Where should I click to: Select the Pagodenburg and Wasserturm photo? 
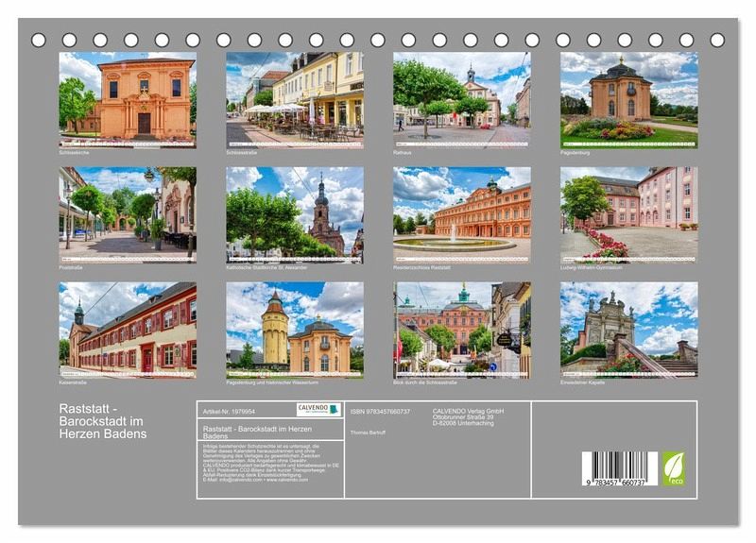[294, 328]
